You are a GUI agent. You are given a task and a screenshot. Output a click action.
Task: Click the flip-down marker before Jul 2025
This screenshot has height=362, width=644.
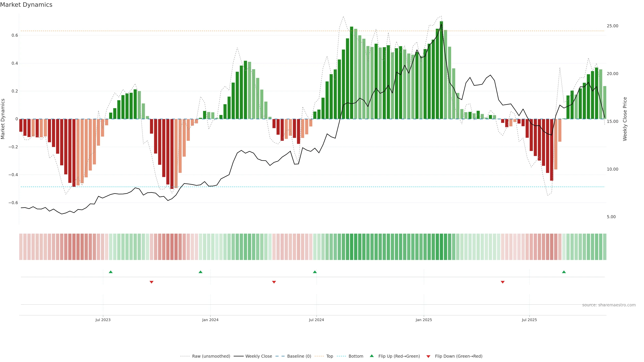503,282
